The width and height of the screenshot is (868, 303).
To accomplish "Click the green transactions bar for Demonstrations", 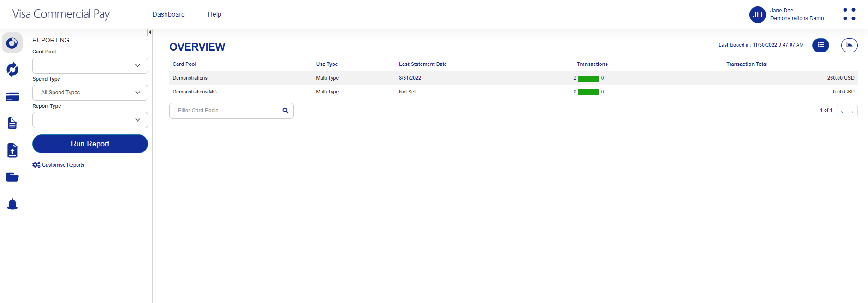I will click(x=589, y=78).
